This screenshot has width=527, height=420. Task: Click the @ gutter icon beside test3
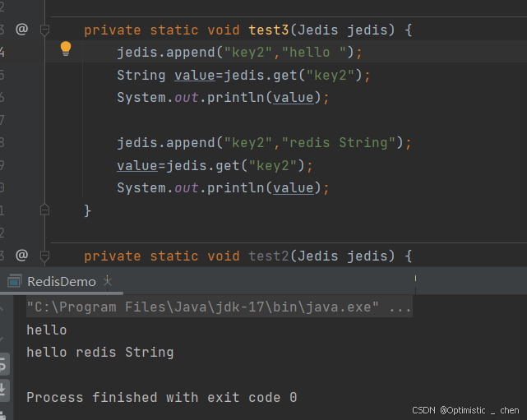tap(22, 30)
